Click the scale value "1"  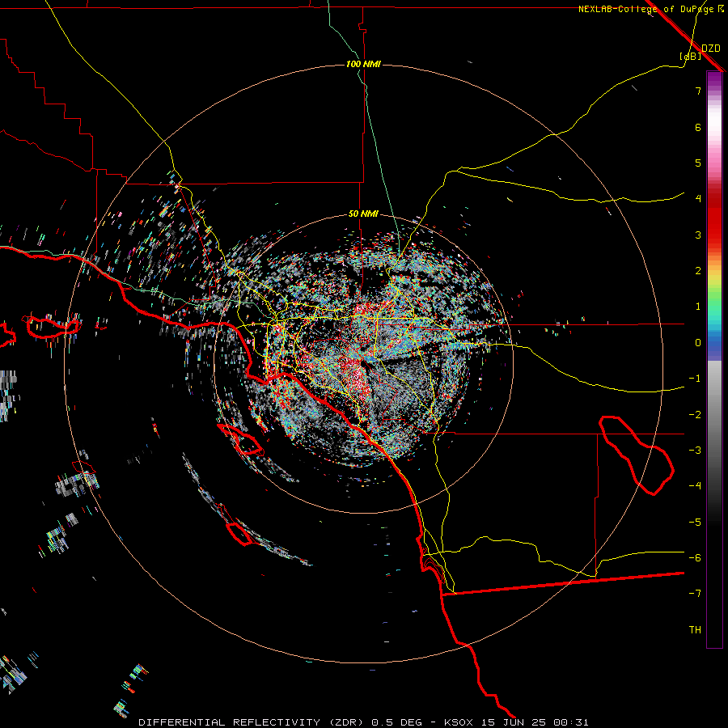click(698, 307)
